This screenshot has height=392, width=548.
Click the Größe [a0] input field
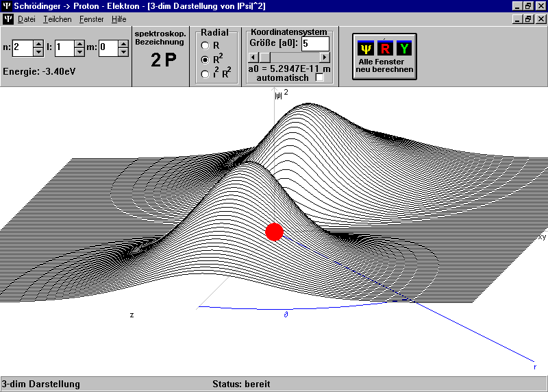(314, 44)
